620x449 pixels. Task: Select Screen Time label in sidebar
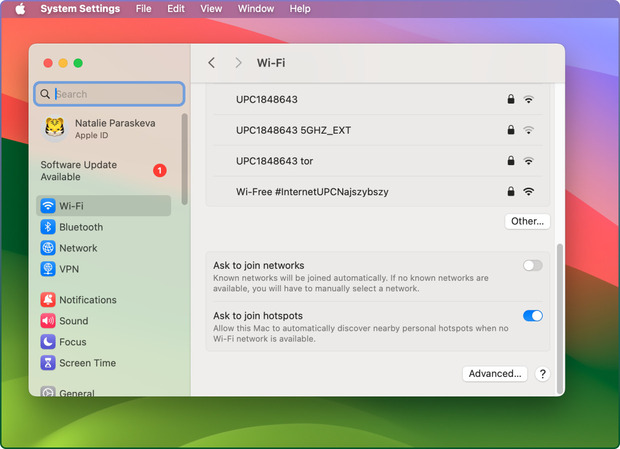(x=87, y=362)
